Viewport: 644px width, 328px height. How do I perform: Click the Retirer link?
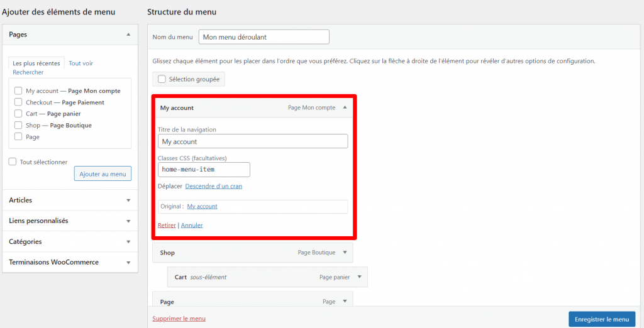click(167, 225)
